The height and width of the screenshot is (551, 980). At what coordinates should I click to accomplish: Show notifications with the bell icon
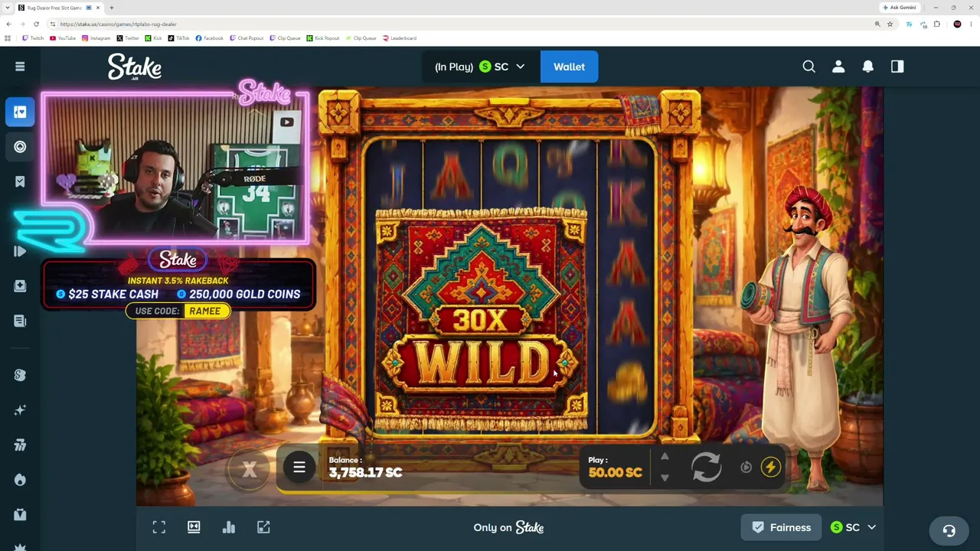(867, 67)
